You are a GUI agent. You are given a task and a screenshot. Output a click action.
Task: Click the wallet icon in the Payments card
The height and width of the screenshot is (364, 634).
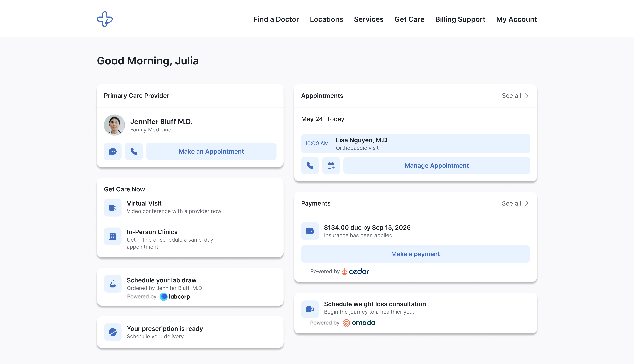310,231
